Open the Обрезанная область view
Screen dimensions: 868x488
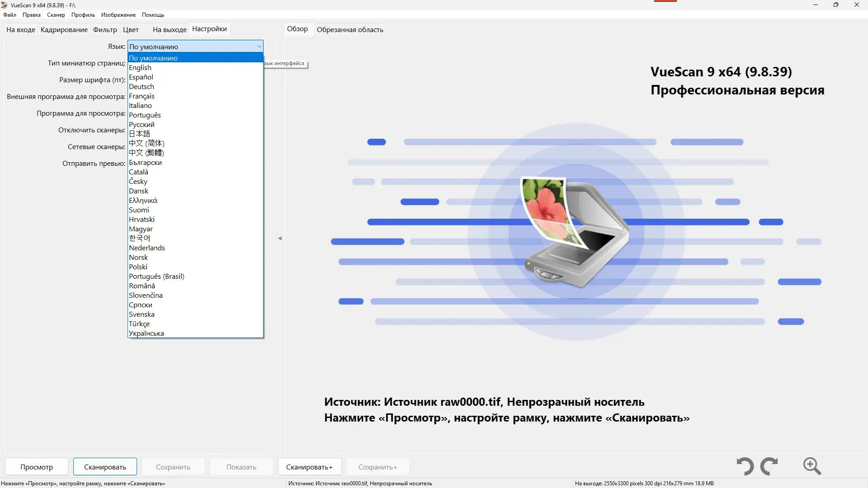[x=349, y=29]
